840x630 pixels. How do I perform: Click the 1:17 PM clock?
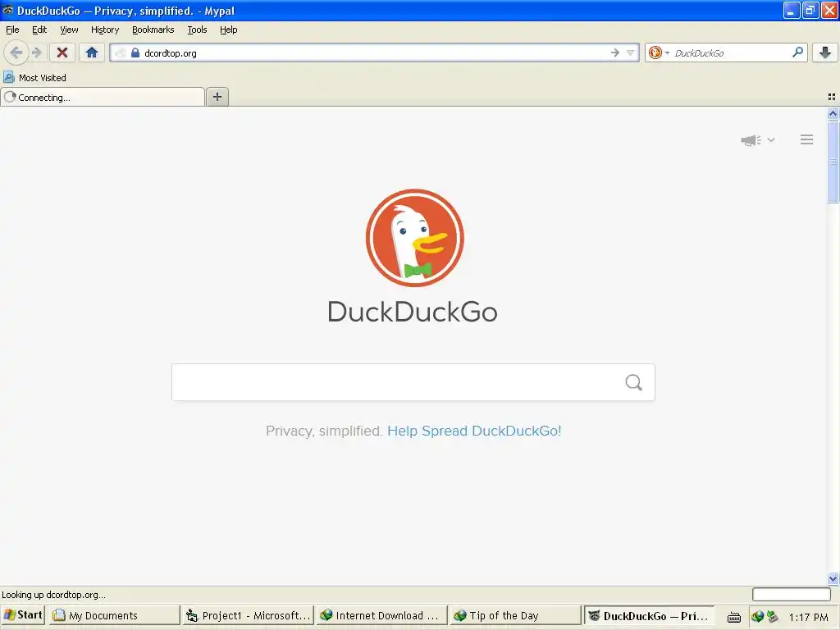click(x=808, y=617)
